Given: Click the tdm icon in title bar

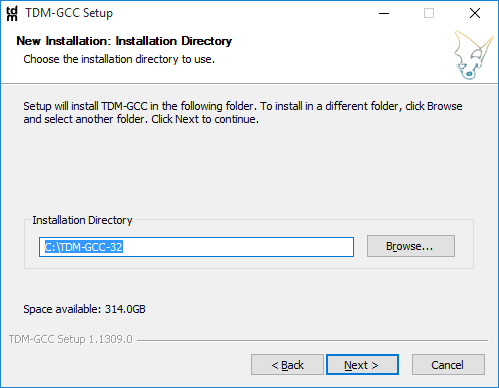Looking at the screenshot, I should pos(12,13).
